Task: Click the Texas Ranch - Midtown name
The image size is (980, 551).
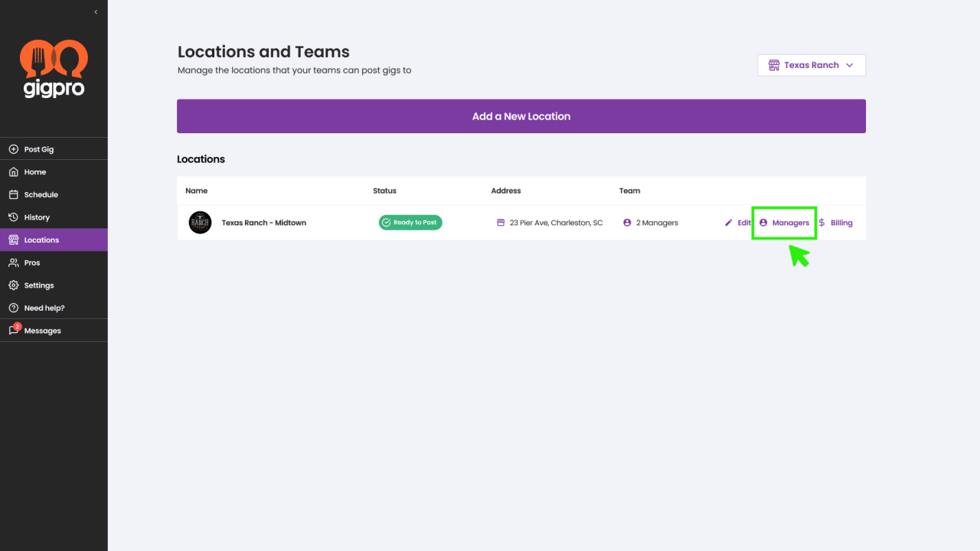Action: [x=264, y=223]
